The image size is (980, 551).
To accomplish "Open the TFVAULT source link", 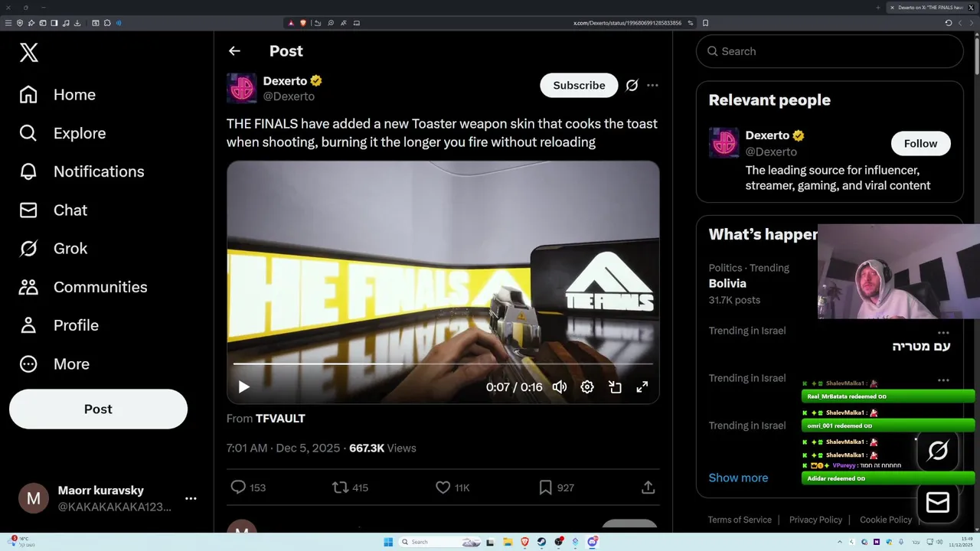I will [280, 419].
